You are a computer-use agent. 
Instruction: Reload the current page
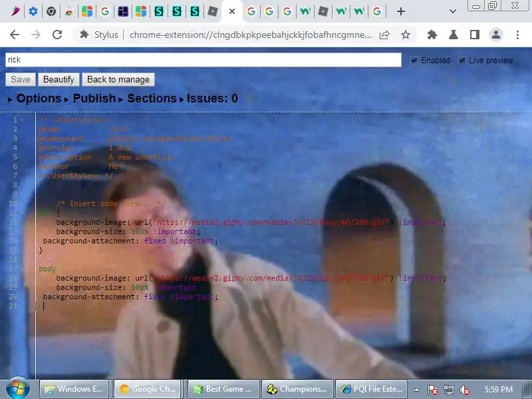coord(57,35)
